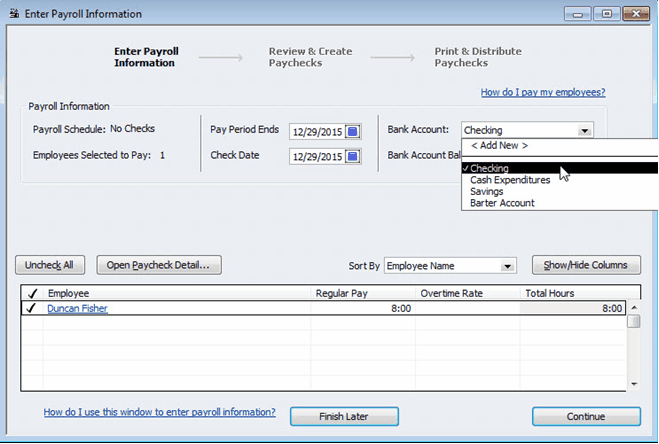659x444 pixels.
Task: Select Add New in bank account list
Action: click(x=499, y=146)
